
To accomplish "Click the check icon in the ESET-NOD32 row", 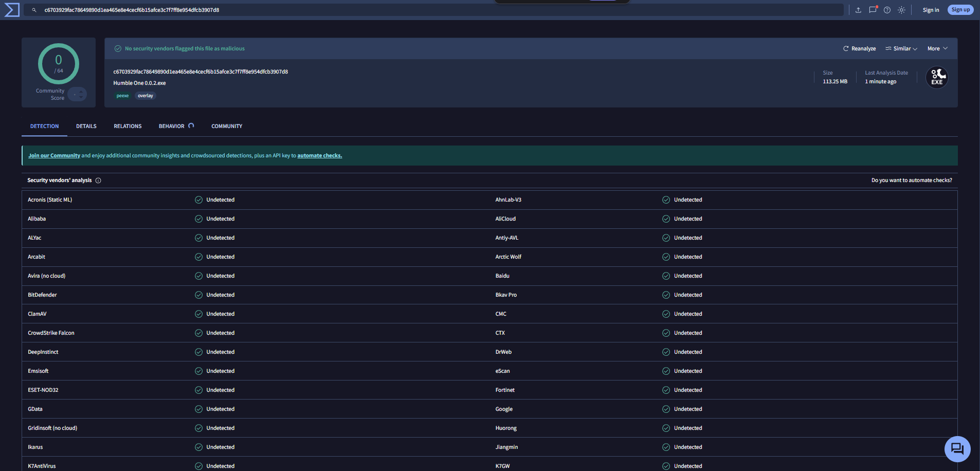I will tap(198, 390).
